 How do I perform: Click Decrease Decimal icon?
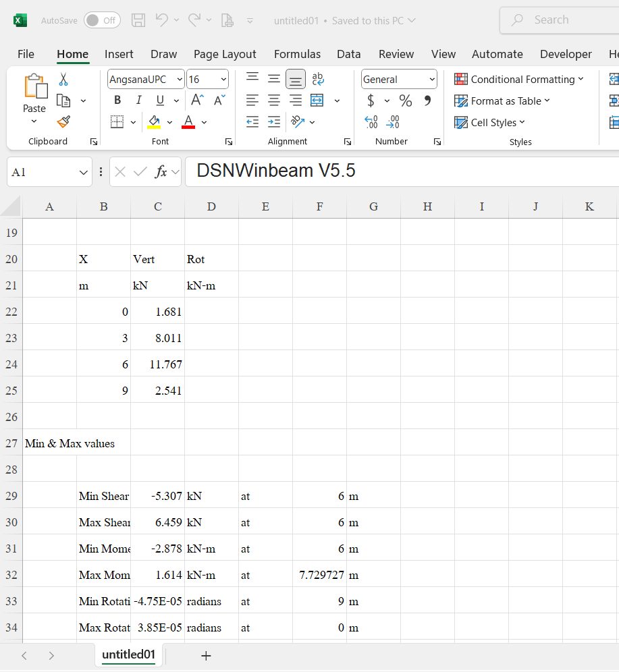(393, 122)
